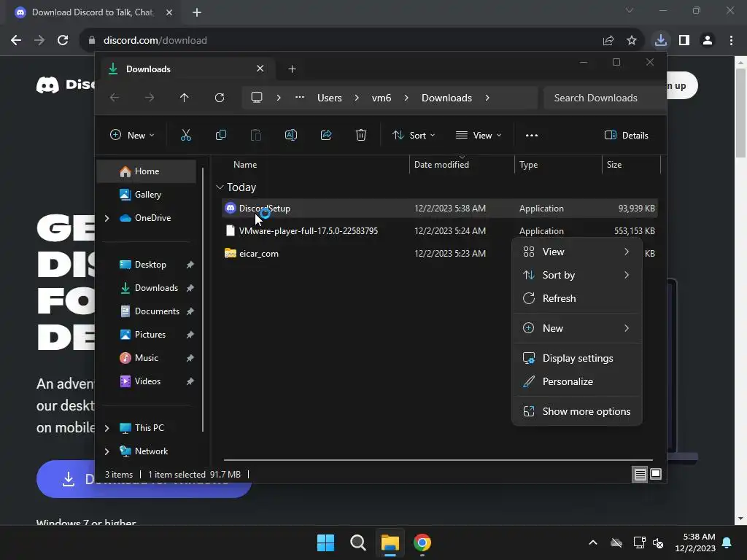This screenshot has height=560, width=747.
Task: Bookmark this page with the star icon
Action: coord(632,41)
